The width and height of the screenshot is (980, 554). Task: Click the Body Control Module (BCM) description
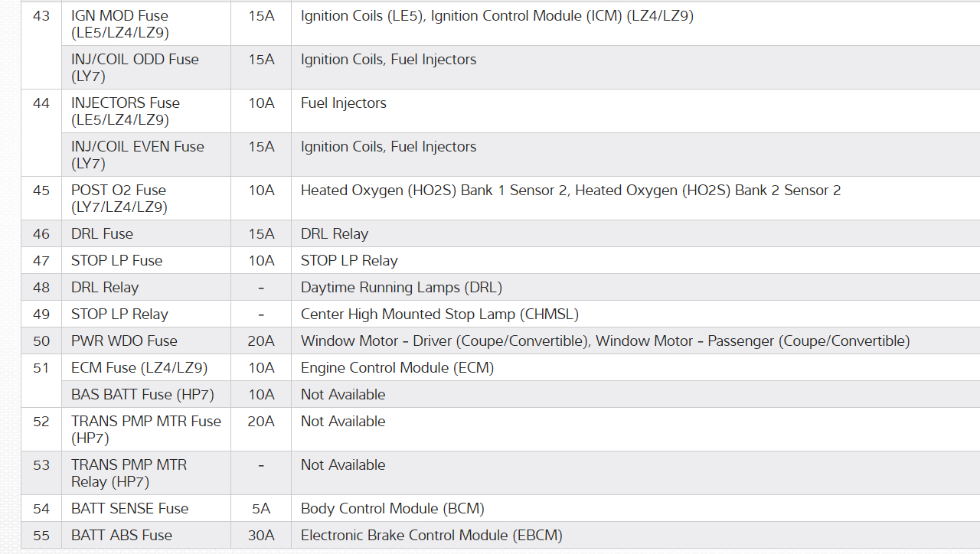[x=393, y=509]
